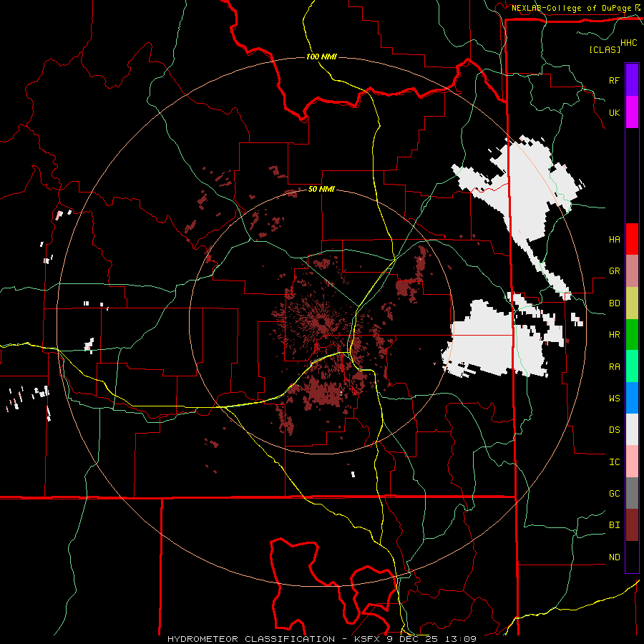Click the RF legend label
Viewport: 644px width, 644px height.
click(x=614, y=80)
